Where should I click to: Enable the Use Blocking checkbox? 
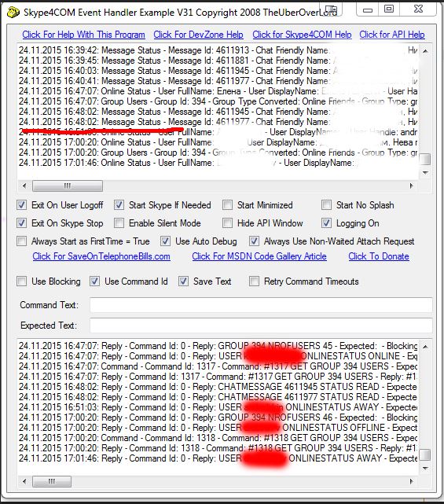point(21,281)
